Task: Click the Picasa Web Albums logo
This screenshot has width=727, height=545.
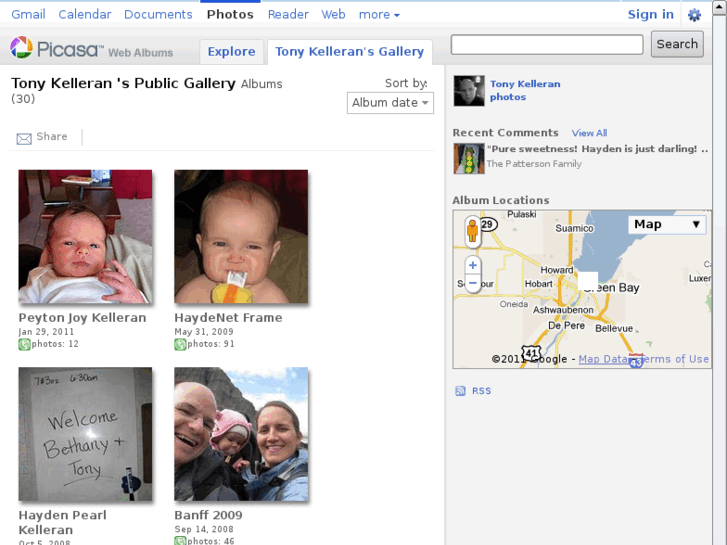Action: tap(92, 49)
